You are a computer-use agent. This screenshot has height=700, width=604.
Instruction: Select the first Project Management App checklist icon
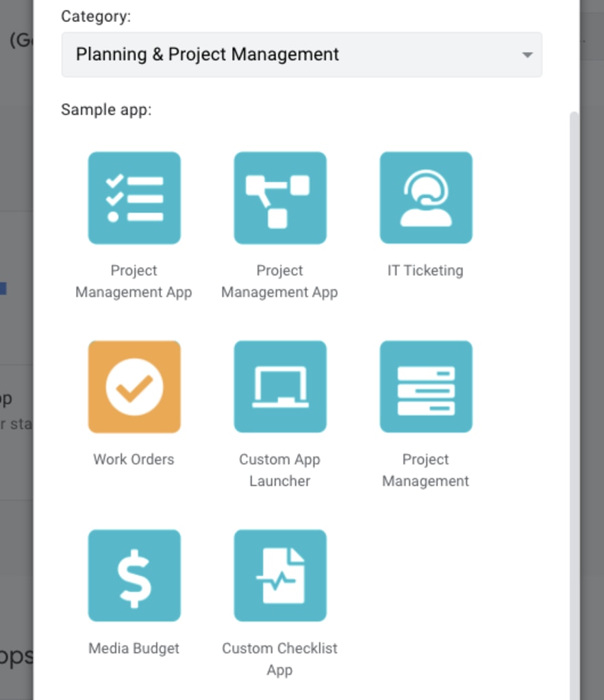pyautogui.click(x=134, y=197)
